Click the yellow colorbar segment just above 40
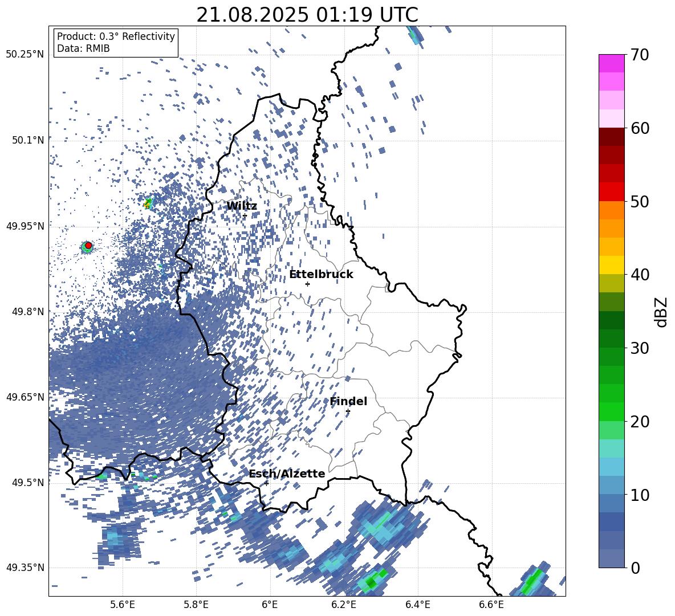675x616 pixels. coord(611,265)
